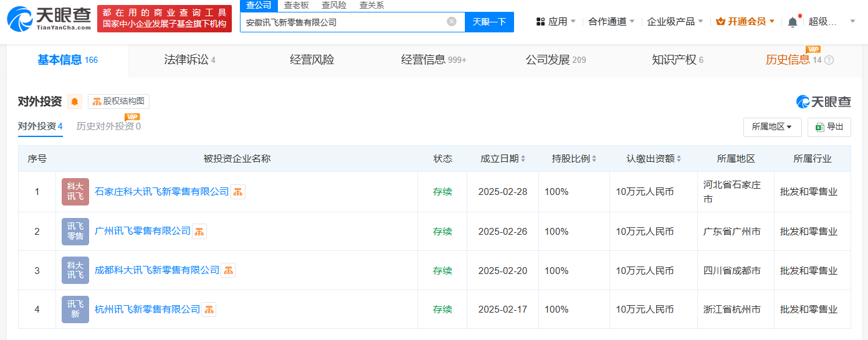Switch to 查公司 search tab
The height and width of the screenshot is (340, 868).
[x=259, y=5]
